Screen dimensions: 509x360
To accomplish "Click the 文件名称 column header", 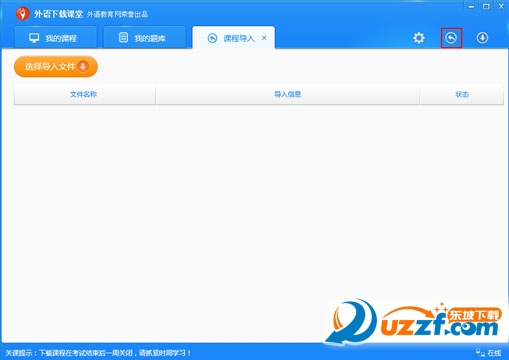I will click(85, 95).
